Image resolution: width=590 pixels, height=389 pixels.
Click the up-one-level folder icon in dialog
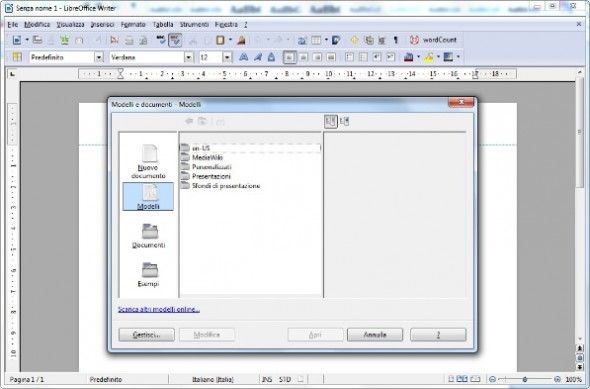(202, 121)
